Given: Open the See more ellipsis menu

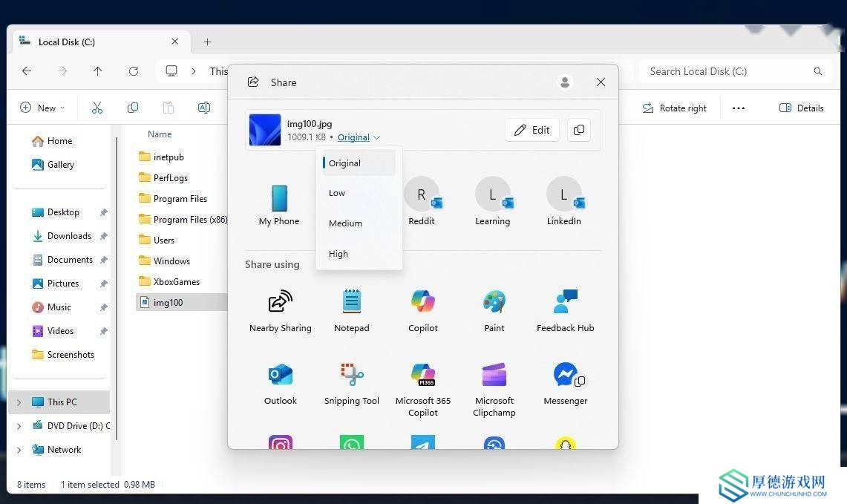Looking at the screenshot, I should click(x=739, y=108).
